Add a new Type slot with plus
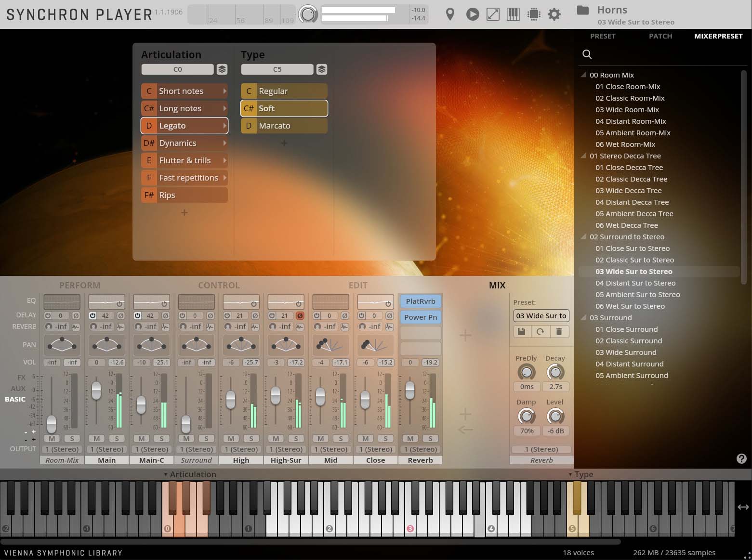Screen dimensions: 752x560 point(284,143)
